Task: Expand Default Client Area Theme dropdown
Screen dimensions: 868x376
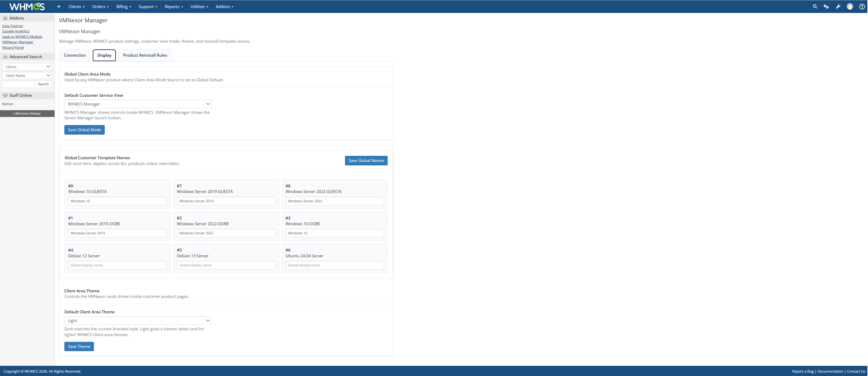Action: pyautogui.click(x=138, y=320)
